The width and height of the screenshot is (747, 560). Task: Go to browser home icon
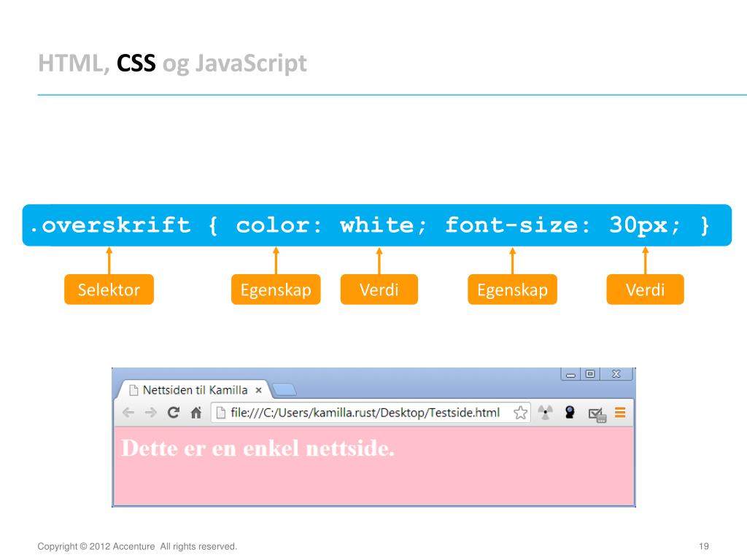point(196,413)
